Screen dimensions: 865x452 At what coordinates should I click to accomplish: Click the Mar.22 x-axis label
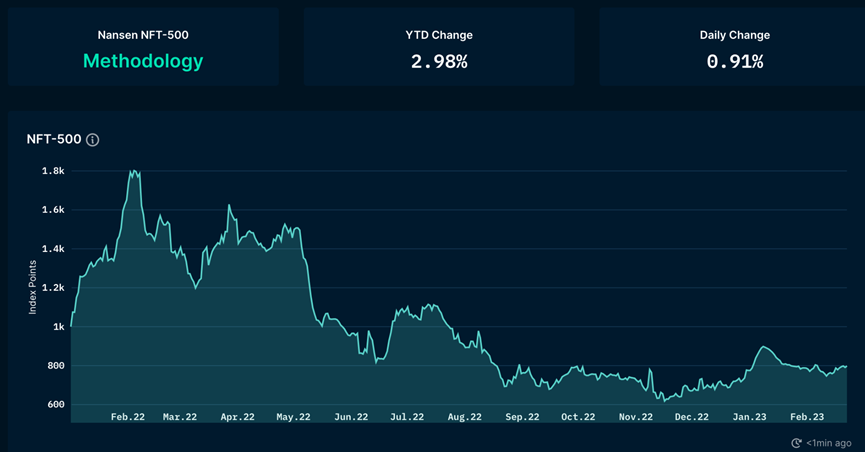click(x=180, y=417)
